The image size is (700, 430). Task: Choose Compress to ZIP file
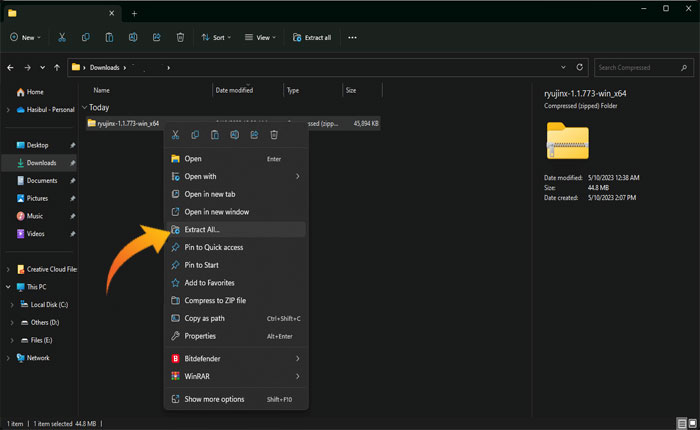pos(215,300)
